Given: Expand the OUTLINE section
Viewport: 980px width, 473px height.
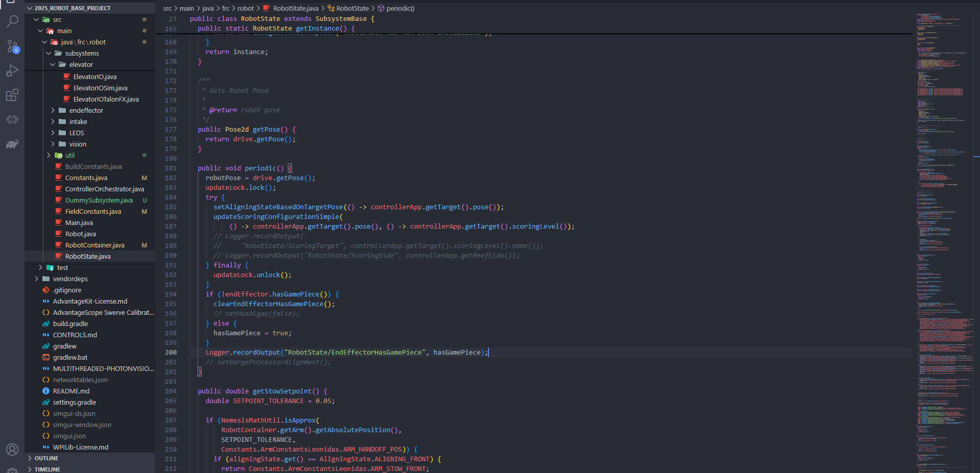Looking at the screenshot, I should (46, 458).
